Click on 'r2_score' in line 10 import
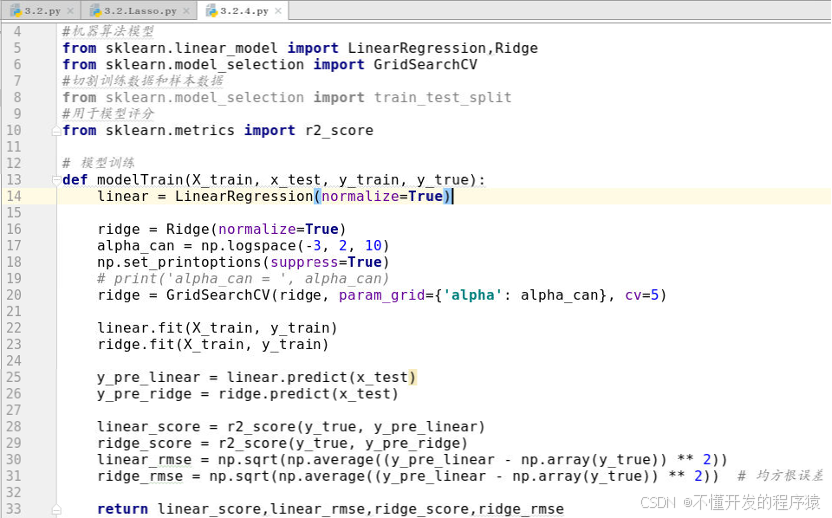This screenshot has width=832, height=518. tap(339, 131)
